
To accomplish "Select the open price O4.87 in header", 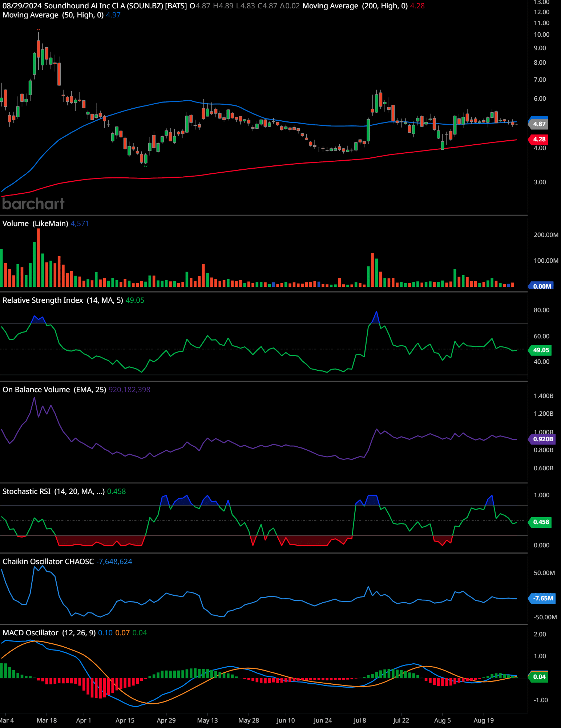I will [200, 6].
